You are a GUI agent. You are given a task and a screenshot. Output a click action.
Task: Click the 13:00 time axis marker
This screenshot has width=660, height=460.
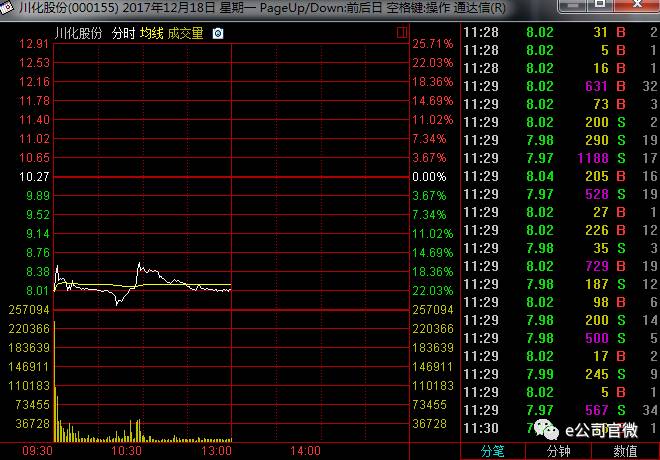(217, 451)
